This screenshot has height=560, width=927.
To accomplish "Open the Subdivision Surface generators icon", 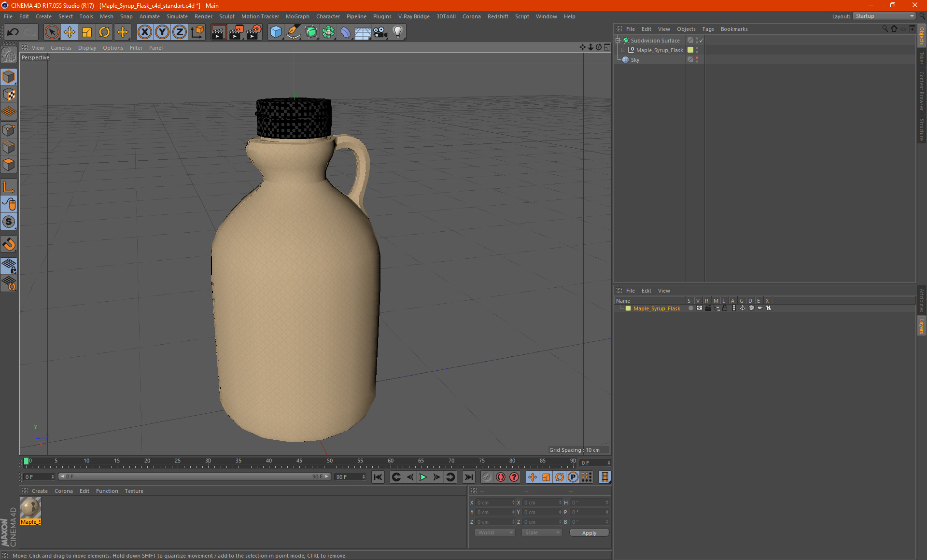I will [x=311, y=32].
